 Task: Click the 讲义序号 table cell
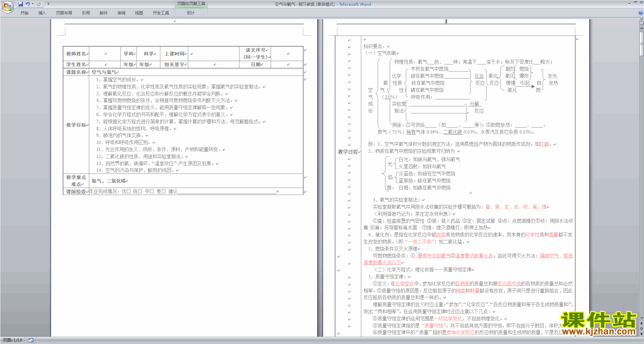[x=256, y=54]
